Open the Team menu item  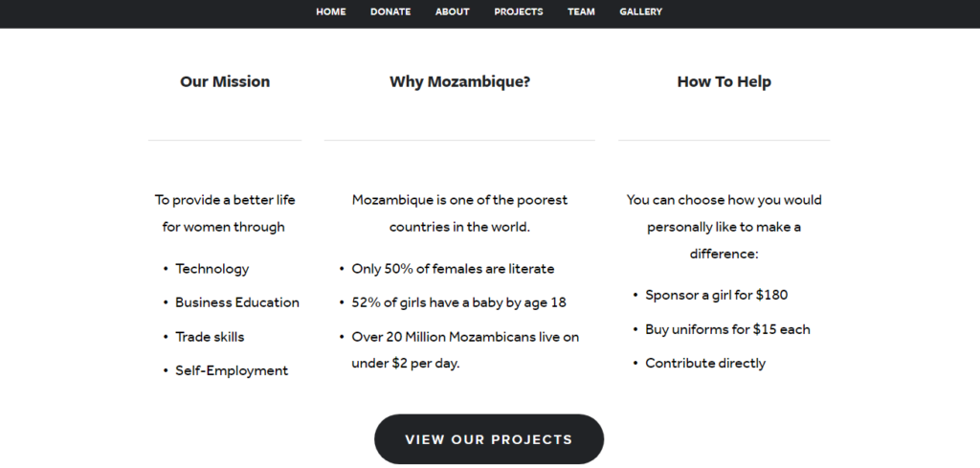581,12
